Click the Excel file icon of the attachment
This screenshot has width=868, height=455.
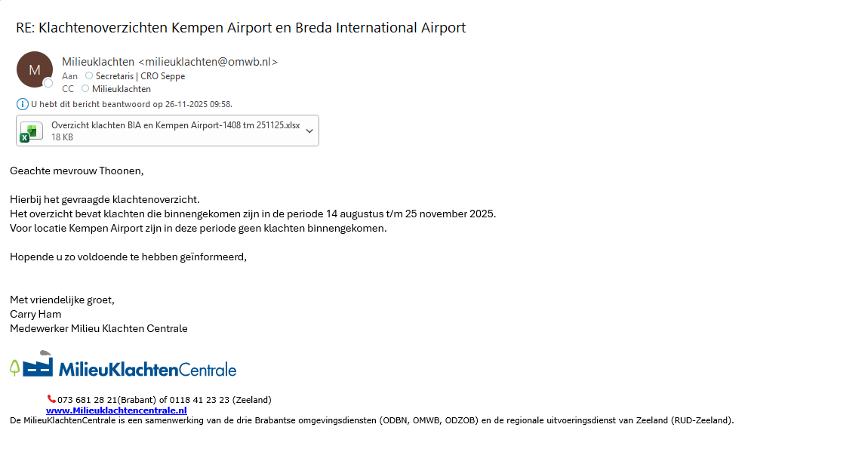tap(31, 132)
